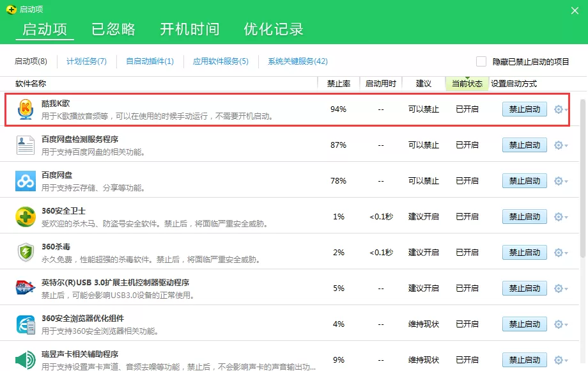Select the 启动项(8) sub-tab
This screenshot has width=588, height=371.
31,61
